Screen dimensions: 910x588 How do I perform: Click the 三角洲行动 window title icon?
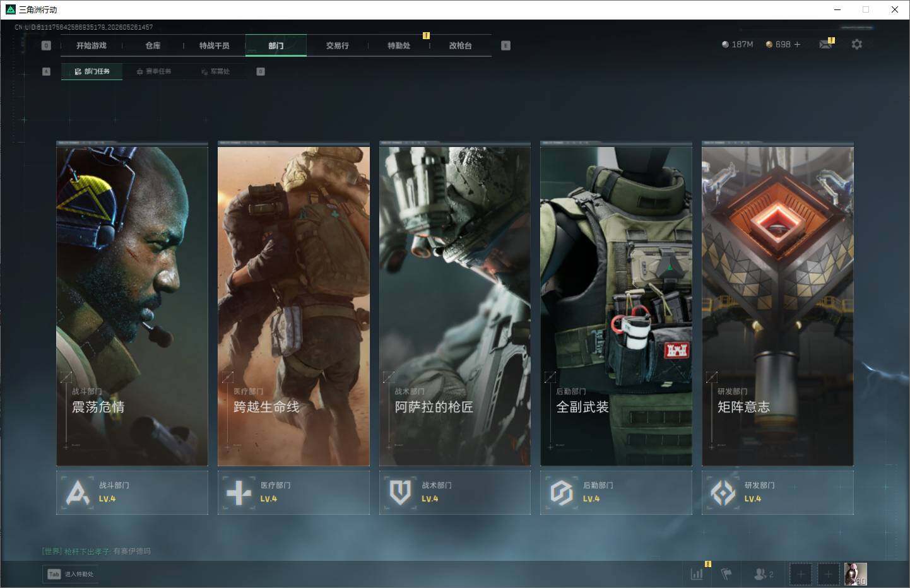[10, 9]
